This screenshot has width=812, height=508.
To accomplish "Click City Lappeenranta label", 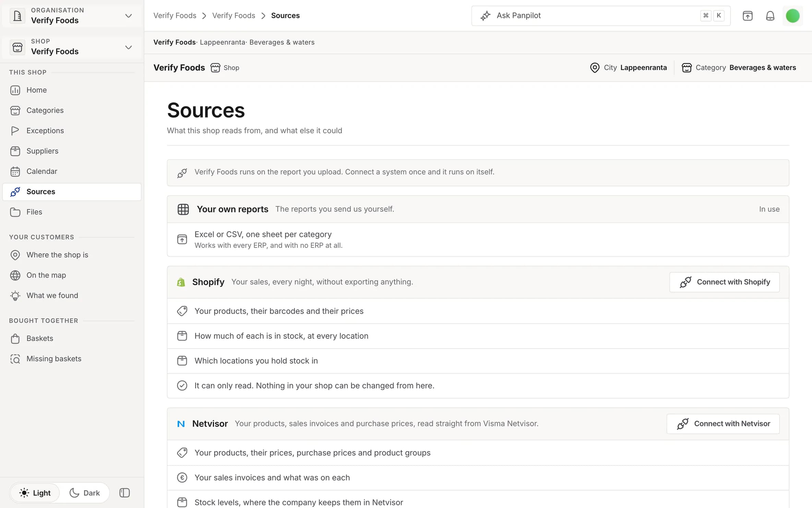I will click(628, 68).
